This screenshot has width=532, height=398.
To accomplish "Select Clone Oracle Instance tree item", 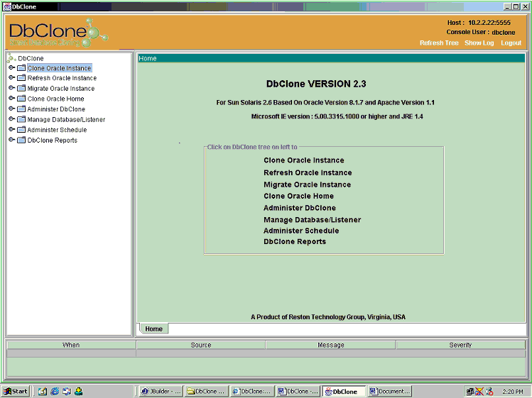I will click(60, 68).
